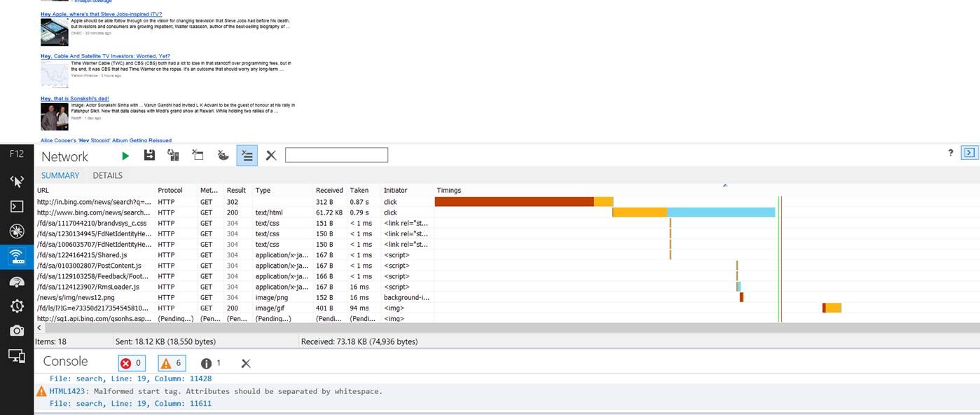Sort by the Initiator column header

click(407, 190)
